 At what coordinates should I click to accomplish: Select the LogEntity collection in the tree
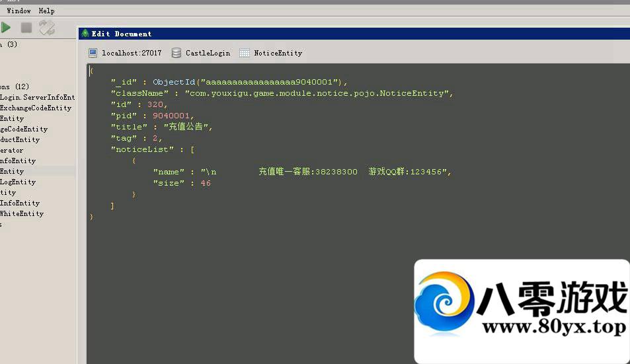click(18, 182)
